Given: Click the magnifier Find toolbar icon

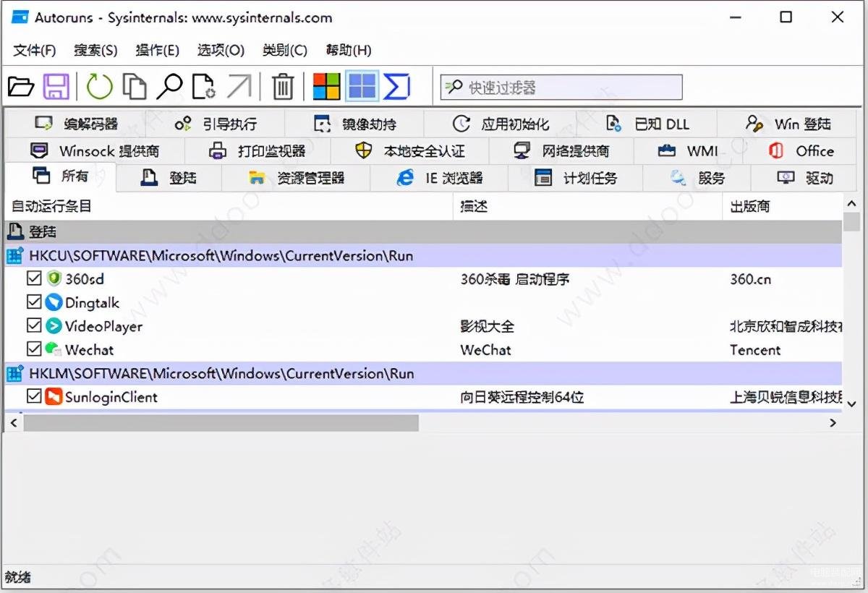Looking at the screenshot, I should [169, 87].
